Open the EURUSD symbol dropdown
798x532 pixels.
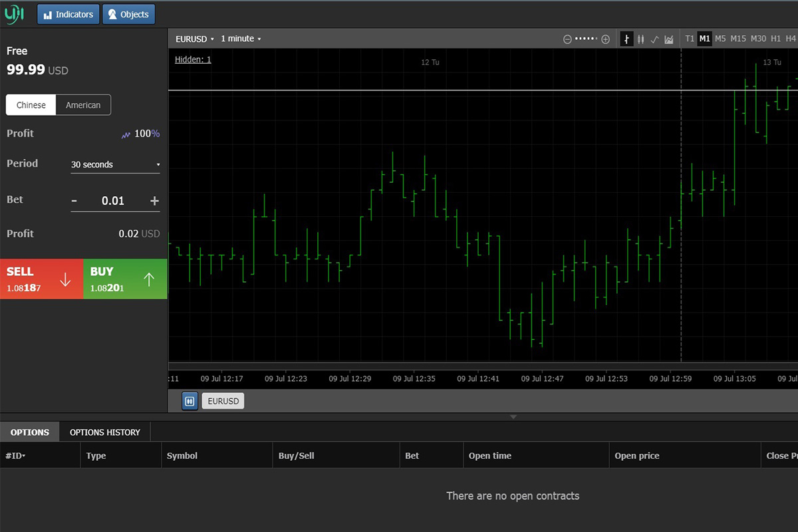[194, 39]
